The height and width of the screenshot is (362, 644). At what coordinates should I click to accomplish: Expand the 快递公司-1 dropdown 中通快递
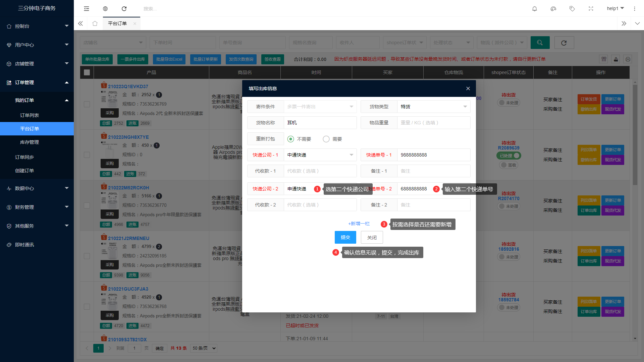click(x=320, y=155)
